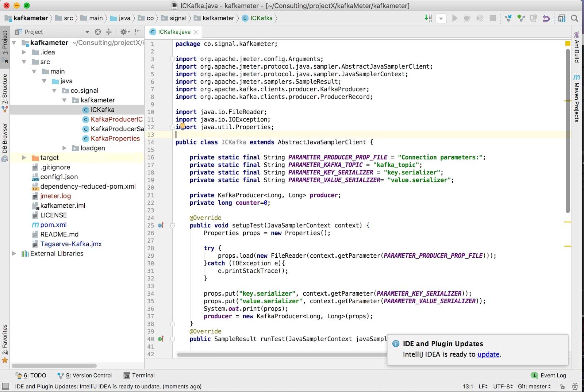This screenshot has height=392, width=584.
Task: Click the purple Revert arrow icon
Action: [x=546, y=18]
